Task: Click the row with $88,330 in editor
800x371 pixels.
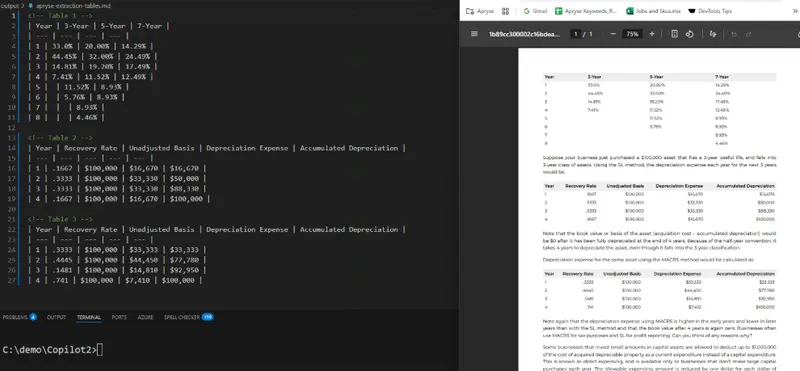Action: (117, 189)
